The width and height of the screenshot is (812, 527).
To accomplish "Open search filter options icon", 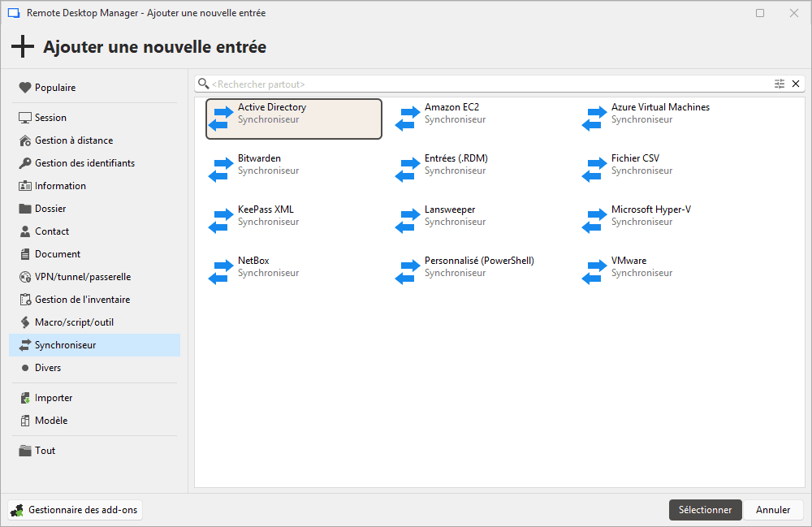I will 780,84.
